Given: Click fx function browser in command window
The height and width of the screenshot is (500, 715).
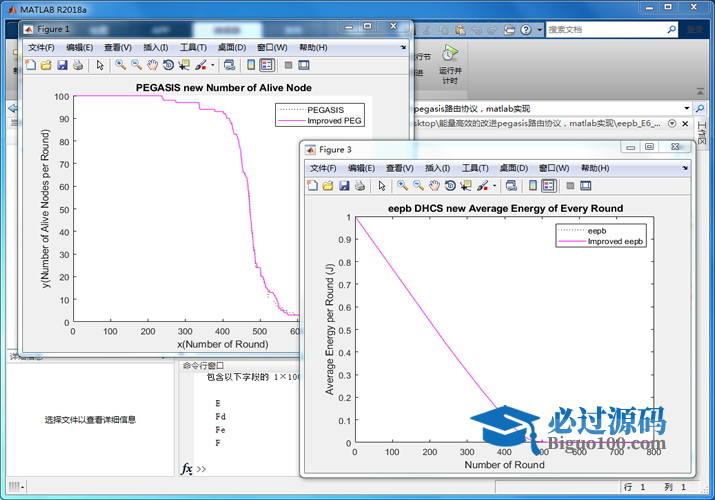Looking at the screenshot, I should (x=187, y=469).
